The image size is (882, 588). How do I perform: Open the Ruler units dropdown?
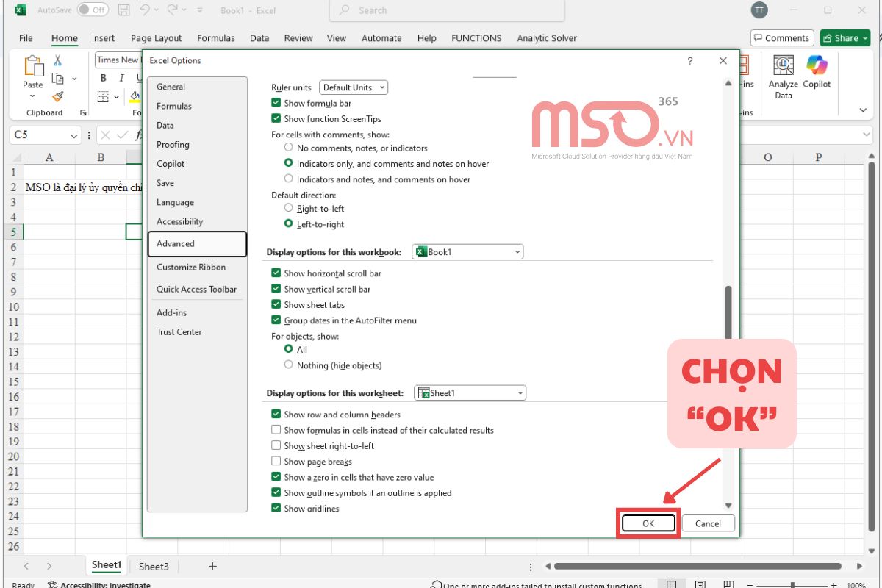[353, 87]
